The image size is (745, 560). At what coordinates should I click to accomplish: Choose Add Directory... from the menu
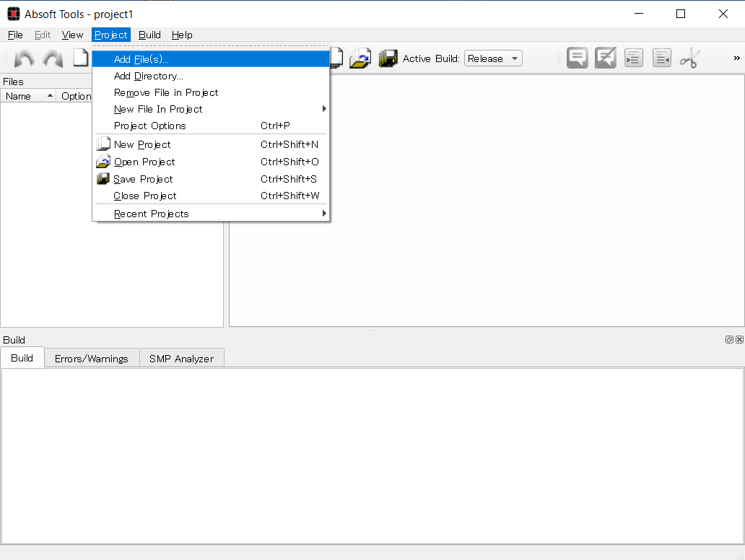point(211,76)
